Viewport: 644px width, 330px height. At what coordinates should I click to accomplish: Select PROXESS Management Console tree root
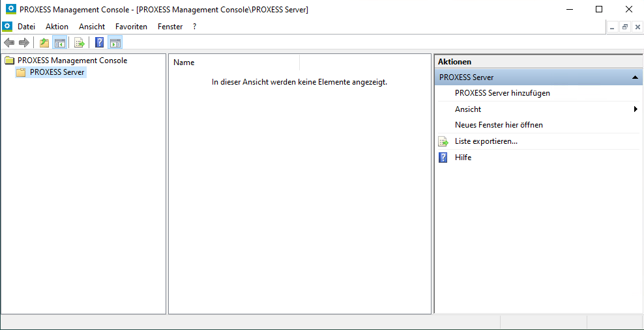coord(72,61)
